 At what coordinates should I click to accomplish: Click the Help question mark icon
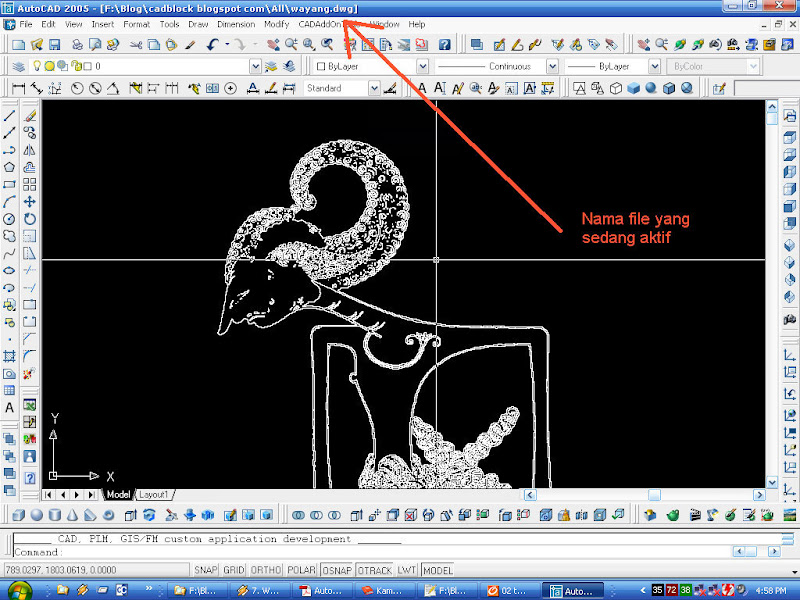coord(444,45)
